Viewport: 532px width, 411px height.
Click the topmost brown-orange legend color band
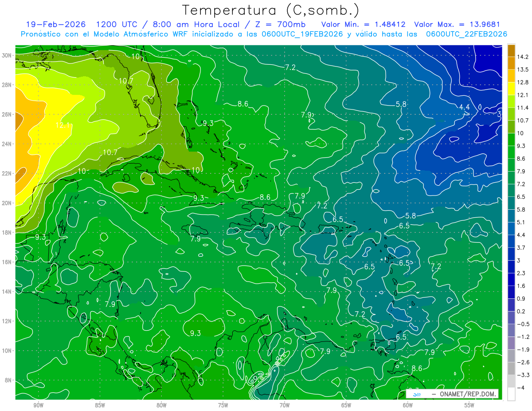pos(511,51)
